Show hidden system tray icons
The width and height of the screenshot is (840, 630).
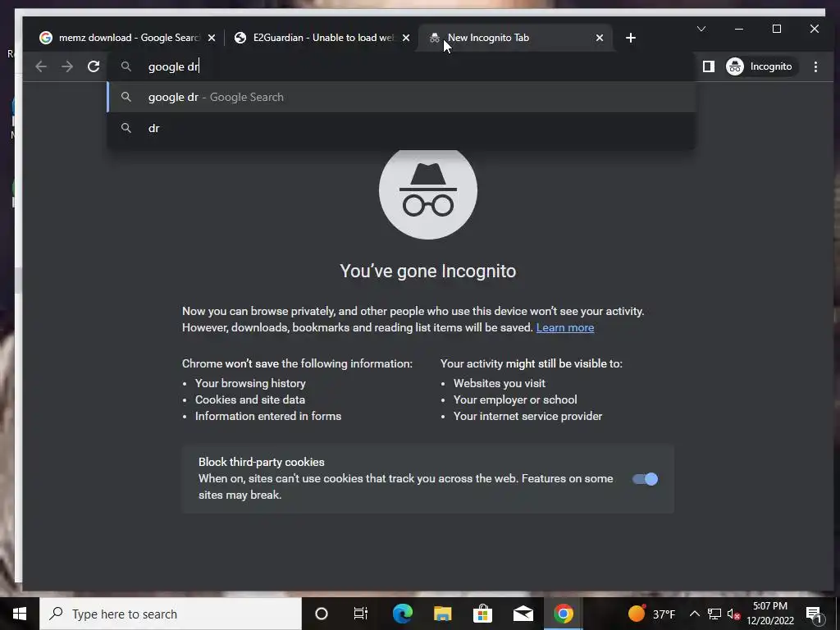pyautogui.click(x=694, y=614)
